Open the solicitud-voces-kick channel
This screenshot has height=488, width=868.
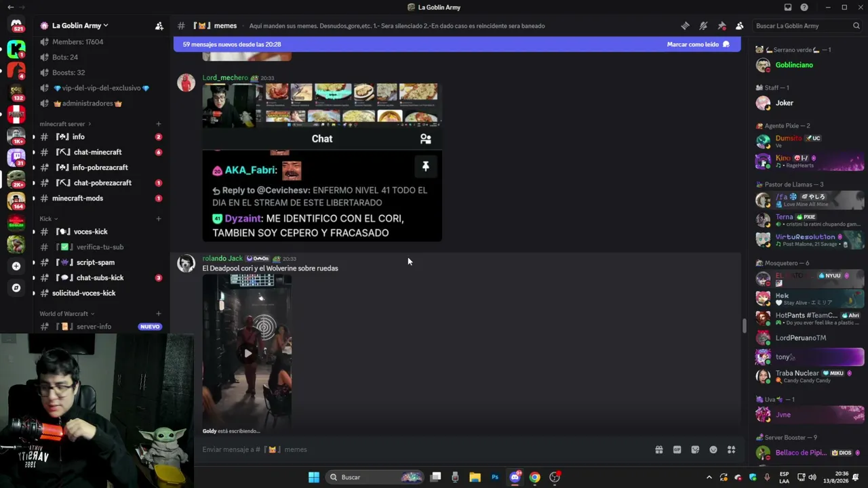point(100,293)
